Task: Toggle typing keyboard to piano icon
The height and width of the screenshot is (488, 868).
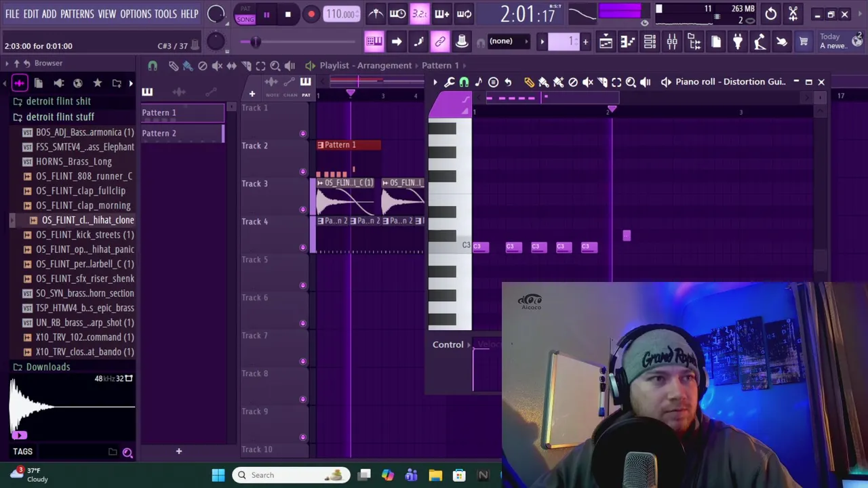Action: point(374,41)
